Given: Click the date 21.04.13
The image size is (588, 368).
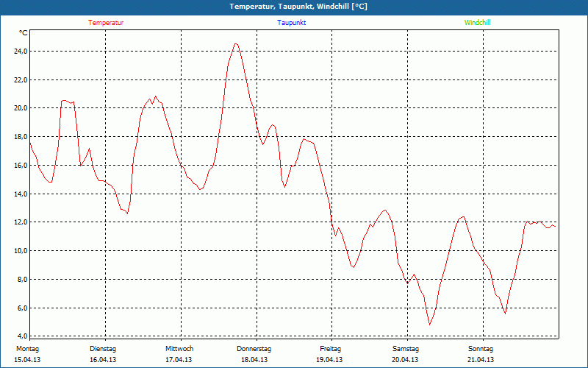Looking at the screenshot, I should tap(481, 360).
